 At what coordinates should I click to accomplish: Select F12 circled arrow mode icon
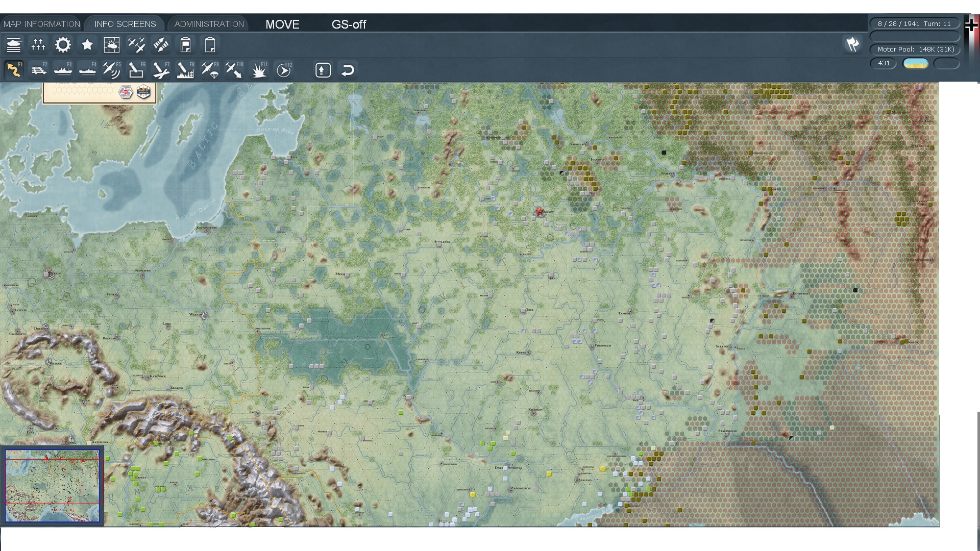(x=283, y=70)
